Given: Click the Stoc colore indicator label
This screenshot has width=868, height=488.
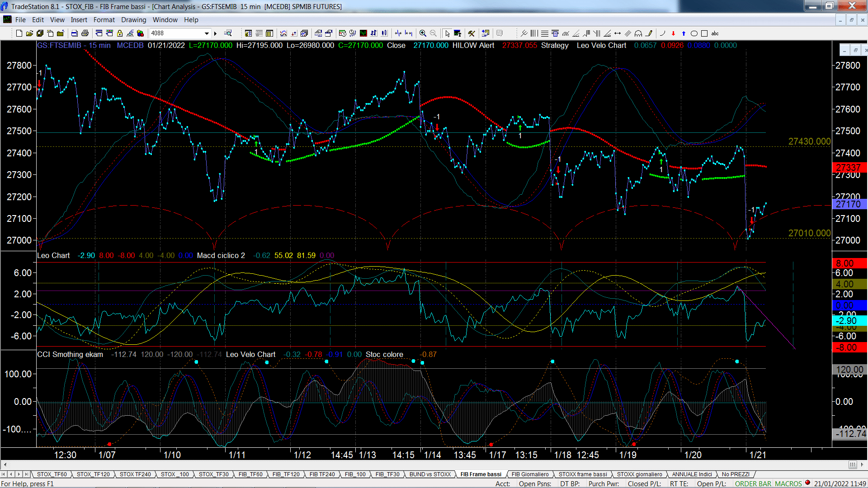Looking at the screenshot, I should pos(384,354).
